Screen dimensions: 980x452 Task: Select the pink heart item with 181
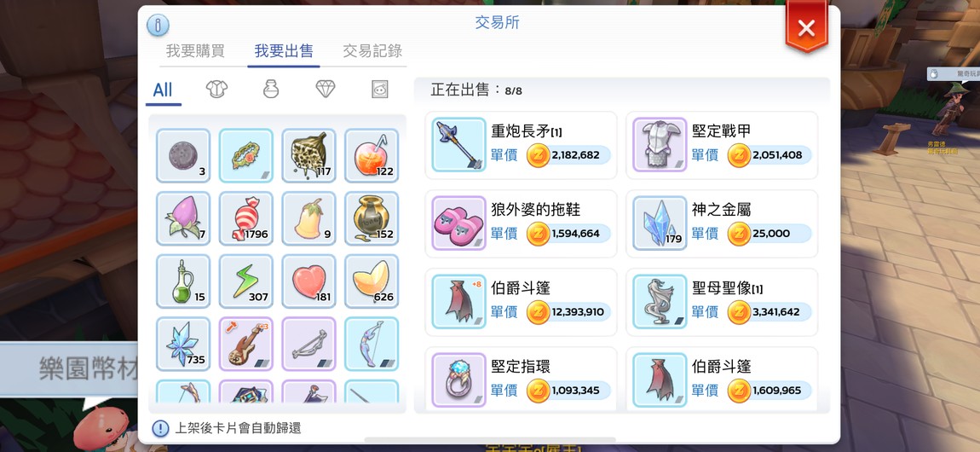[x=308, y=281]
